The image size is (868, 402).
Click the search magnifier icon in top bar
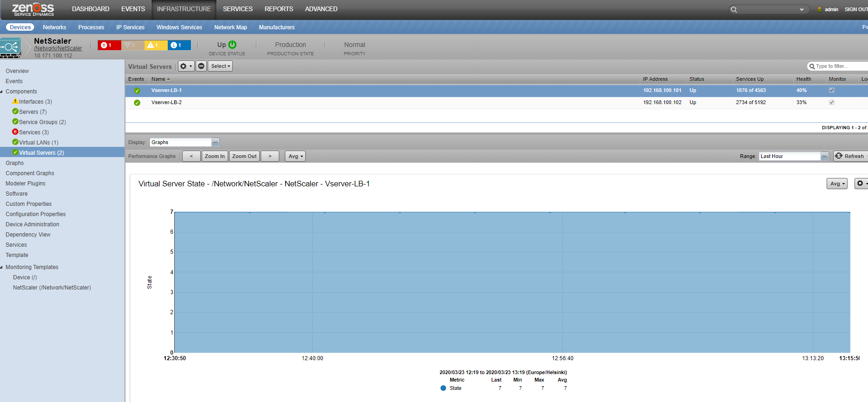(734, 9)
